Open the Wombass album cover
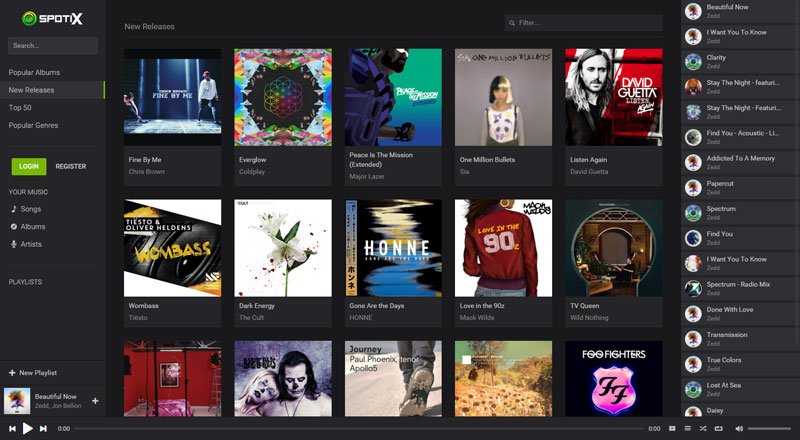 [x=172, y=248]
